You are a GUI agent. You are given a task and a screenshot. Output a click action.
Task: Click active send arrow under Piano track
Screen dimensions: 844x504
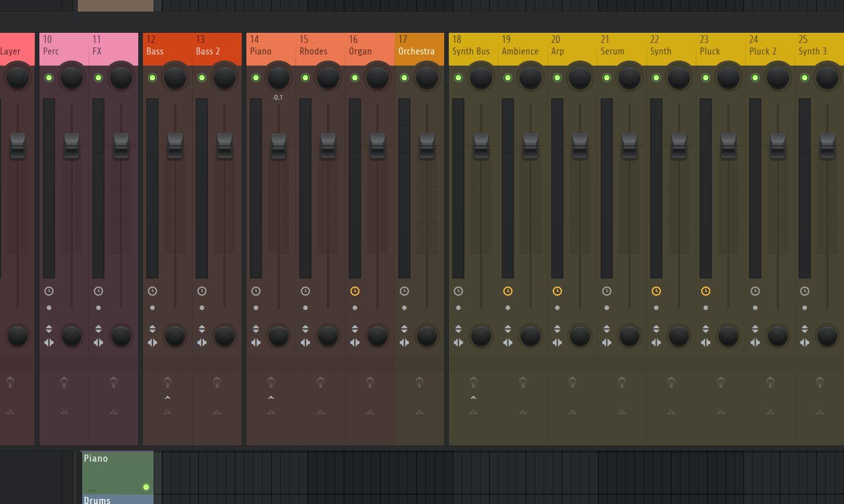(x=271, y=398)
